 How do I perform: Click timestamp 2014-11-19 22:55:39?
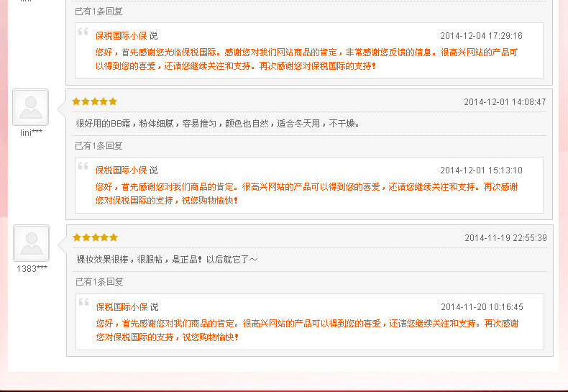point(505,238)
